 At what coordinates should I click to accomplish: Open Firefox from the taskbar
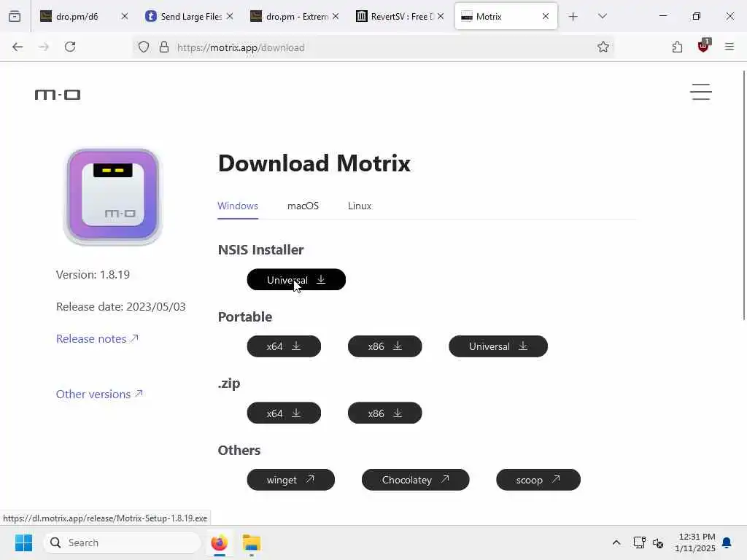[x=219, y=542]
